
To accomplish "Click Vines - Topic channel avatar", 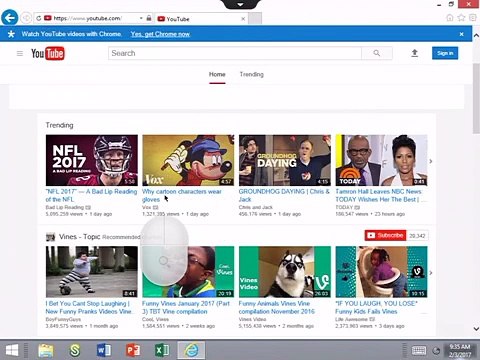I will point(50,237).
